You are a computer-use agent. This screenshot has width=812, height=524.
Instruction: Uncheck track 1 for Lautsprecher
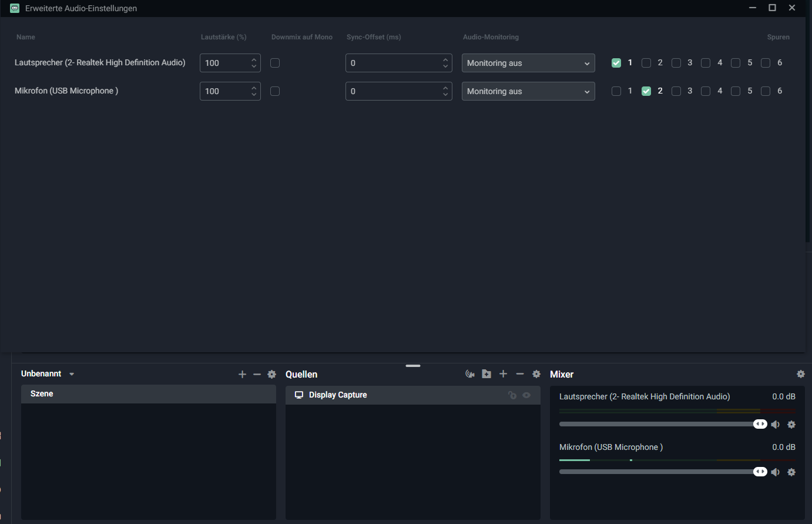[616, 63]
